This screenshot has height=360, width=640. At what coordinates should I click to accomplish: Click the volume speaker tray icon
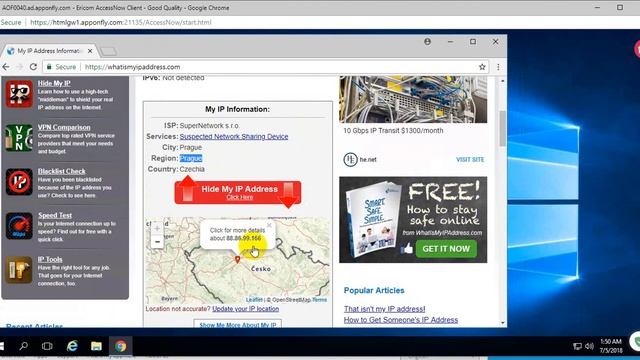[x=589, y=346]
